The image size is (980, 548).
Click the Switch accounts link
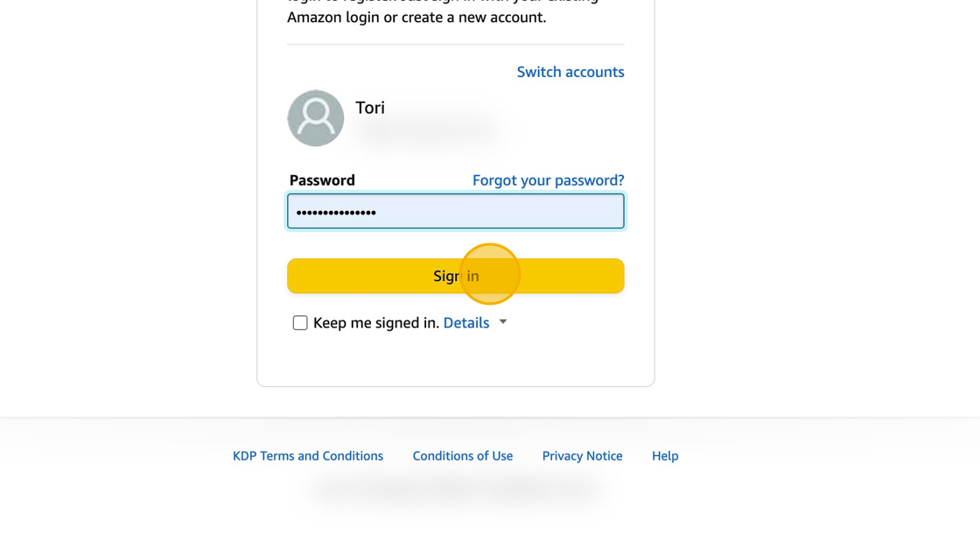coord(570,72)
